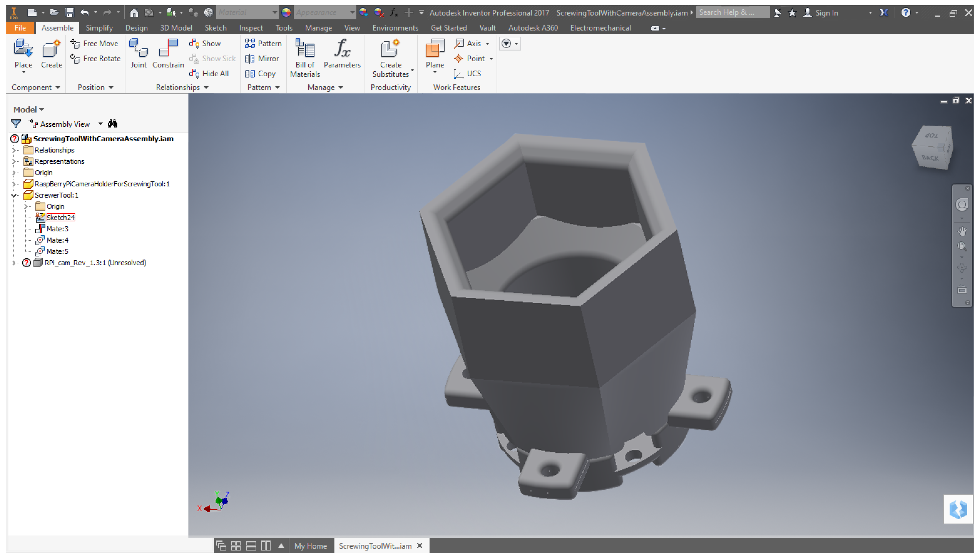980x560 pixels.
Task: Toggle Hide All relationships
Action: (210, 73)
